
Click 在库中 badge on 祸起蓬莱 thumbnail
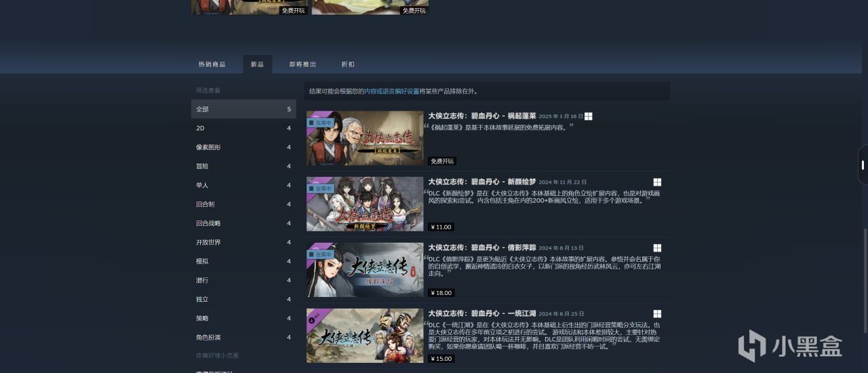320,123
